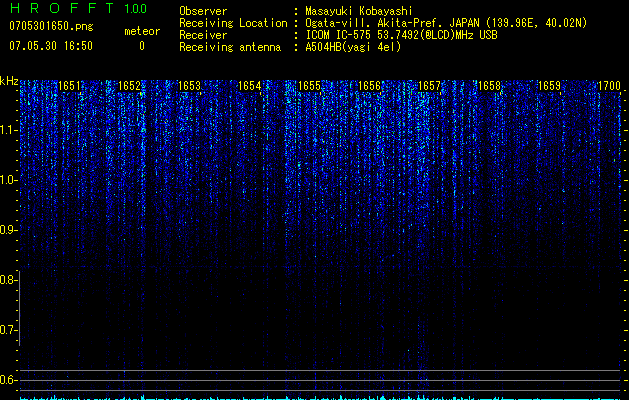Click the 1658 time marker
Screen dimensions: 629x400
pos(489,86)
